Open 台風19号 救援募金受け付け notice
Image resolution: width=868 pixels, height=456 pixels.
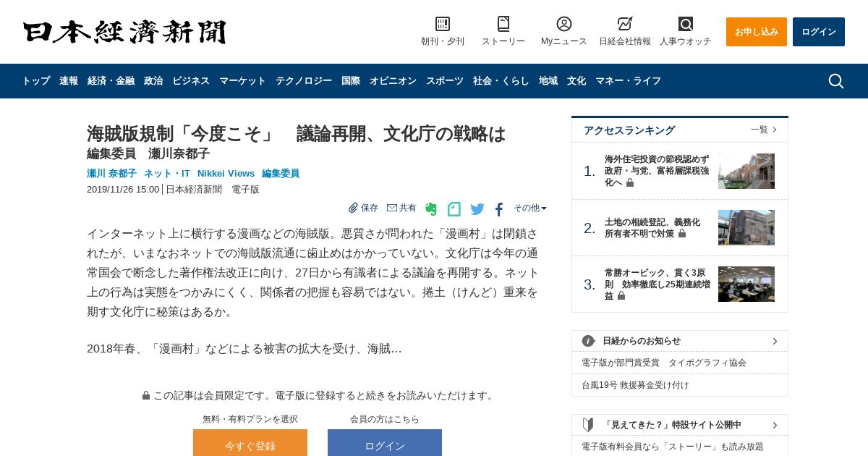click(635, 385)
